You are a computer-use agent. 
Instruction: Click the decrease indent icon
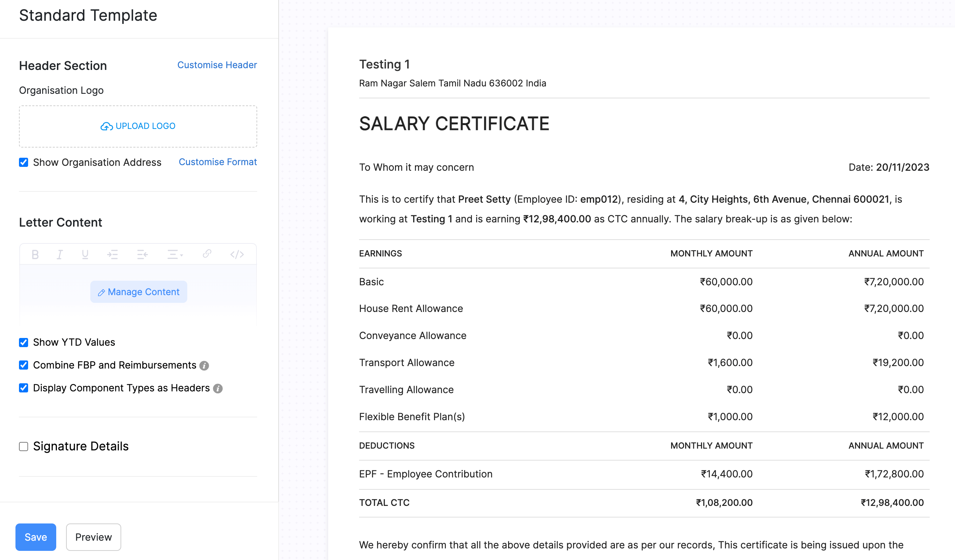[143, 254]
